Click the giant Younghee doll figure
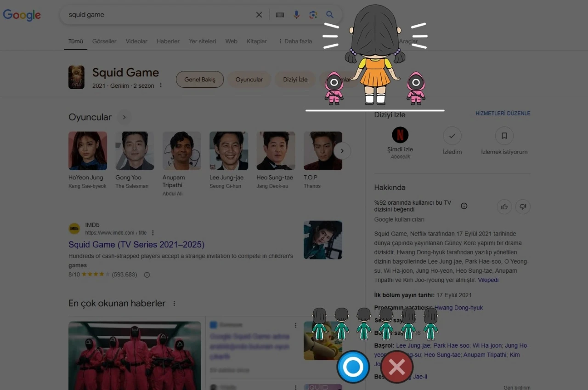 (x=376, y=55)
